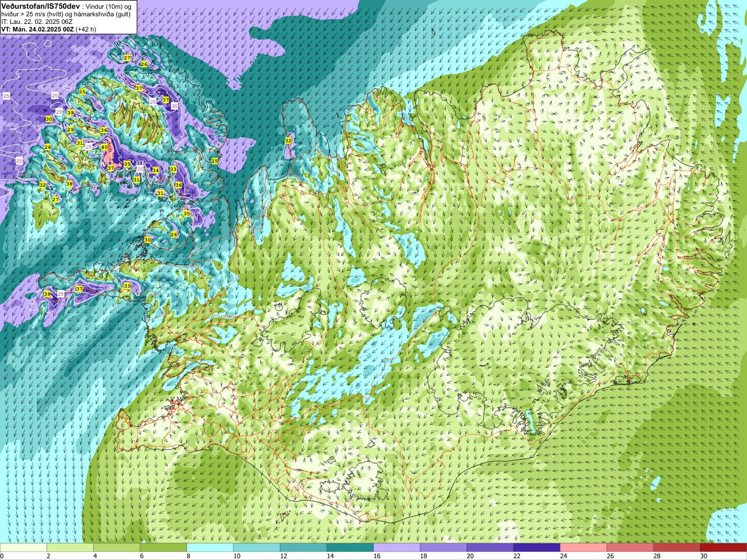
Task: Click the 24–26 m/s pink legend swatch
Action: click(x=584, y=548)
